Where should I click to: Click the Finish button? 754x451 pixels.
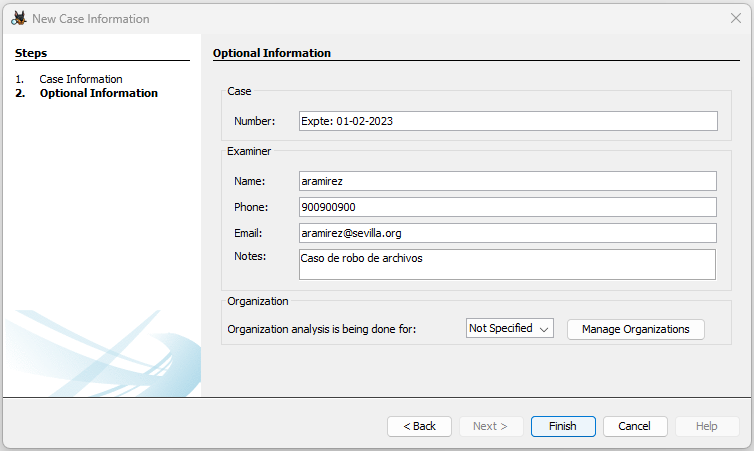tap(563, 426)
